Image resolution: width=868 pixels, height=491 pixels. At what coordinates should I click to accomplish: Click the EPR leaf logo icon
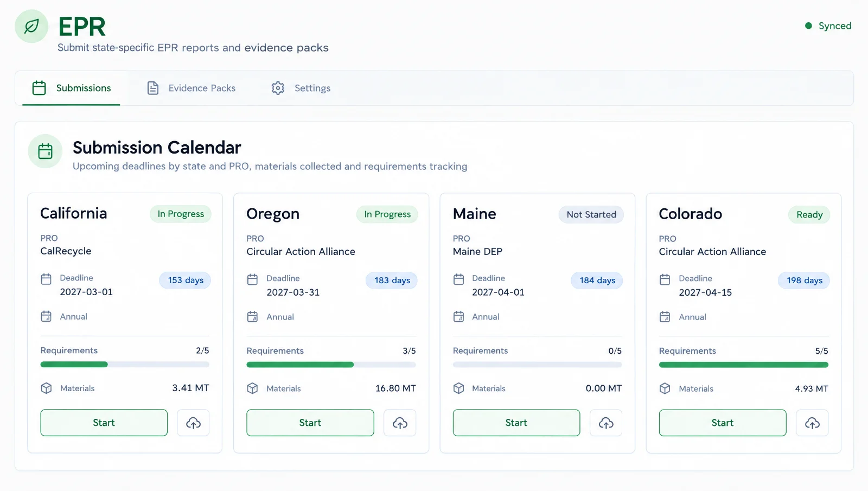pyautogui.click(x=31, y=26)
